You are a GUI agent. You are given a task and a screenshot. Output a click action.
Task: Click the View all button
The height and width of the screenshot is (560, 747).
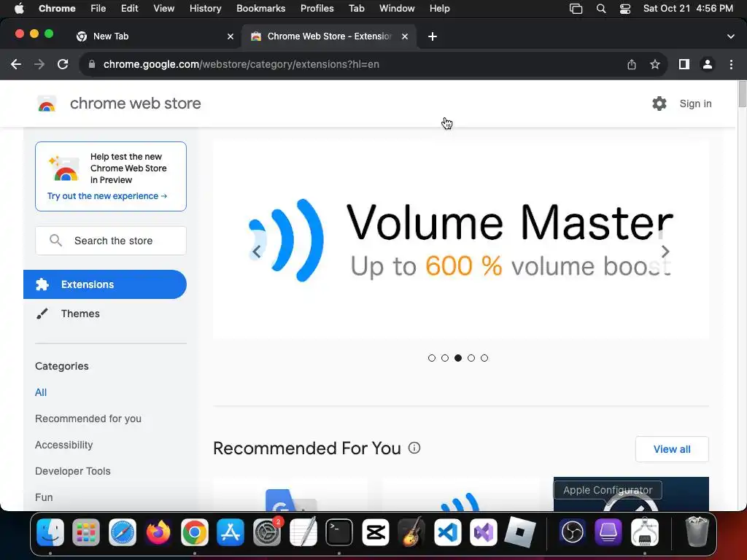672,449
